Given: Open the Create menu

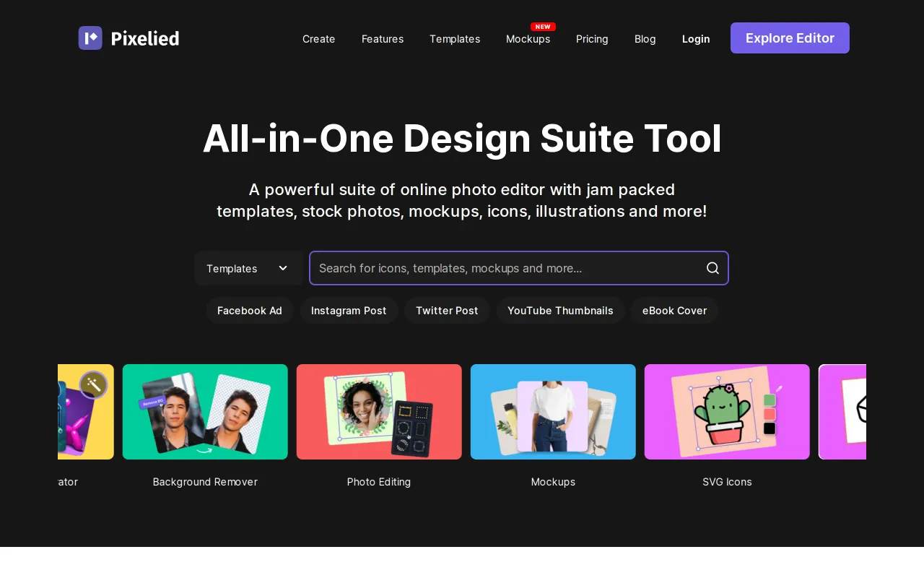Looking at the screenshot, I should coord(319,39).
